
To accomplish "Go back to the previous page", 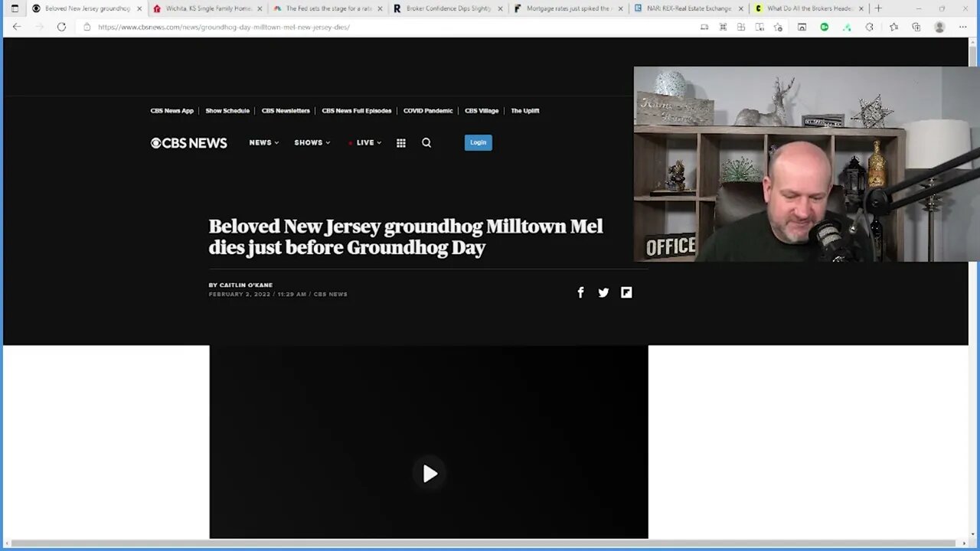I will click(17, 27).
